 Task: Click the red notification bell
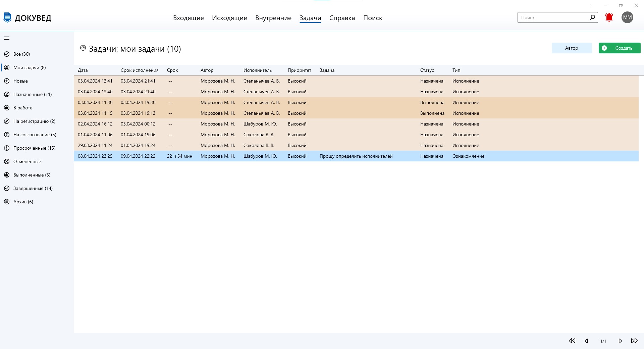tap(609, 17)
